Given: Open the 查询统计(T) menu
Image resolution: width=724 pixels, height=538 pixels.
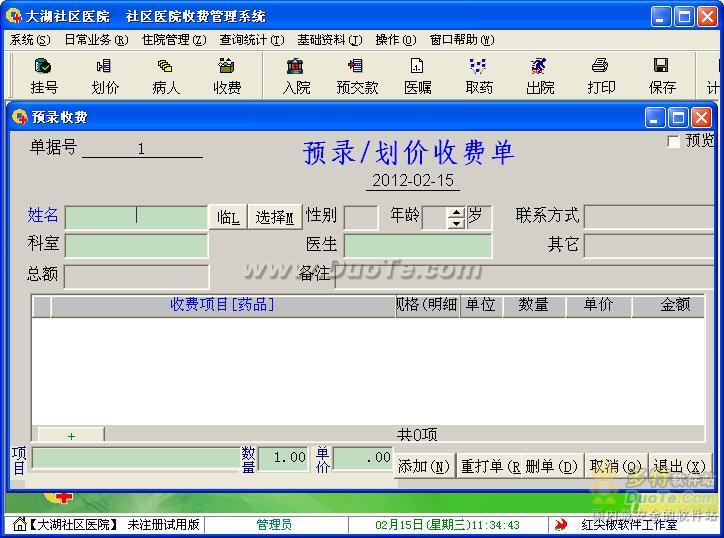Looking at the screenshot, I should 252,40.
